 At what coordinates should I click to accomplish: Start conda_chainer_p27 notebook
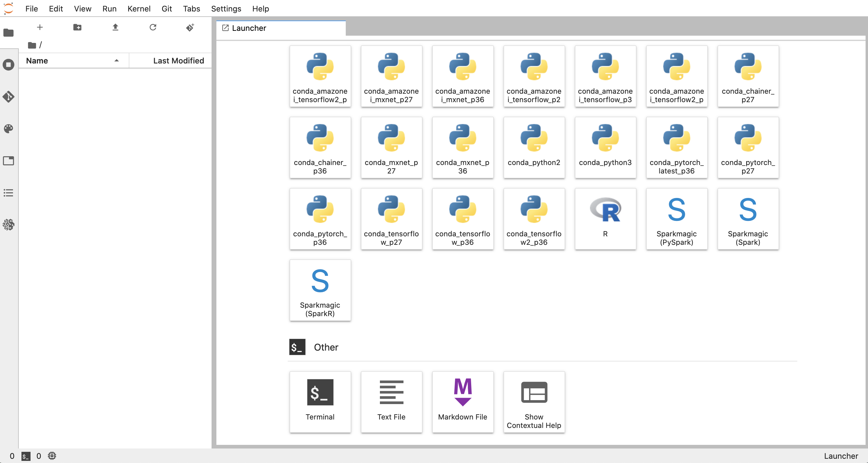[748, 76]
